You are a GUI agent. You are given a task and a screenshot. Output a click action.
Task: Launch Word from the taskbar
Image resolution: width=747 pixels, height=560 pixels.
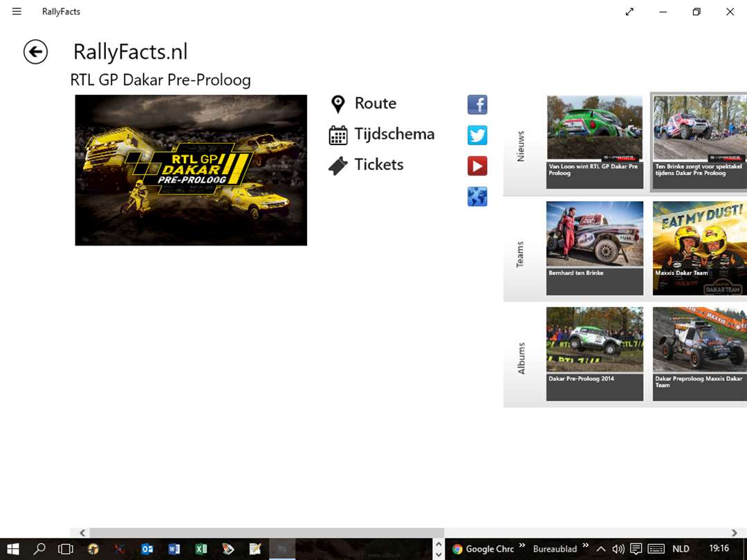click(x=174, y=549)
